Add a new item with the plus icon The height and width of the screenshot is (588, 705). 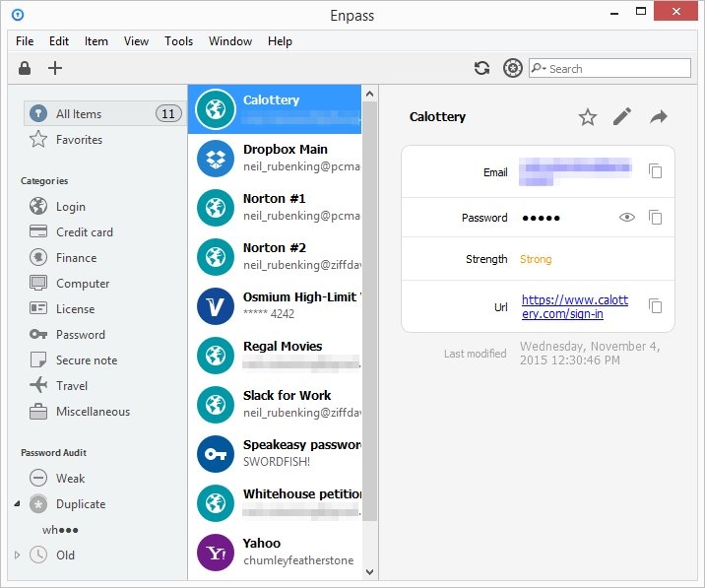(x=55, y=68)
